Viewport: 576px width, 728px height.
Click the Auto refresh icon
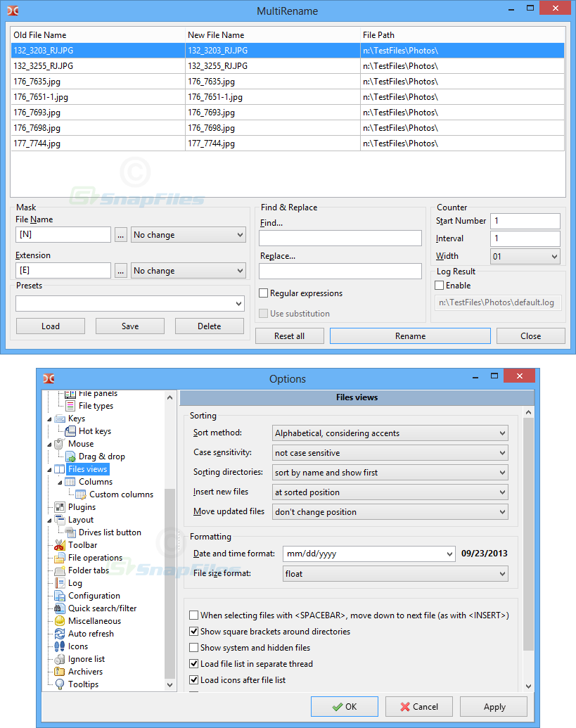click(x=59, y=633)
